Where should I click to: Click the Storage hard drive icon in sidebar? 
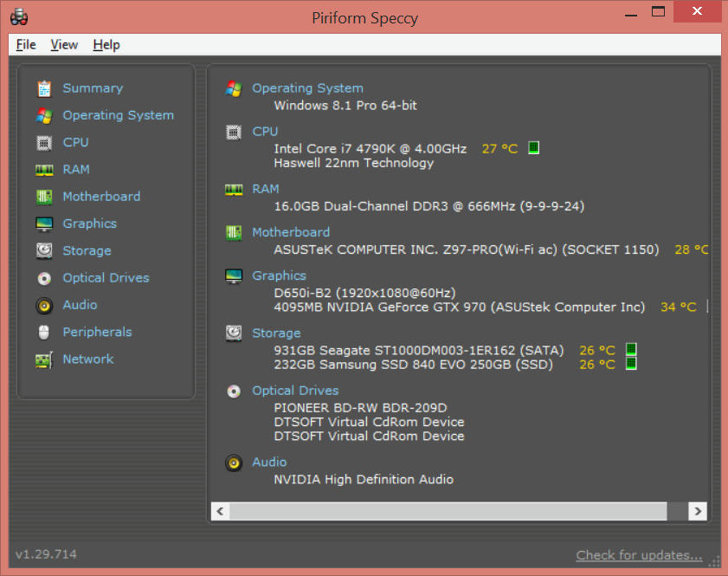pos(44,251)
